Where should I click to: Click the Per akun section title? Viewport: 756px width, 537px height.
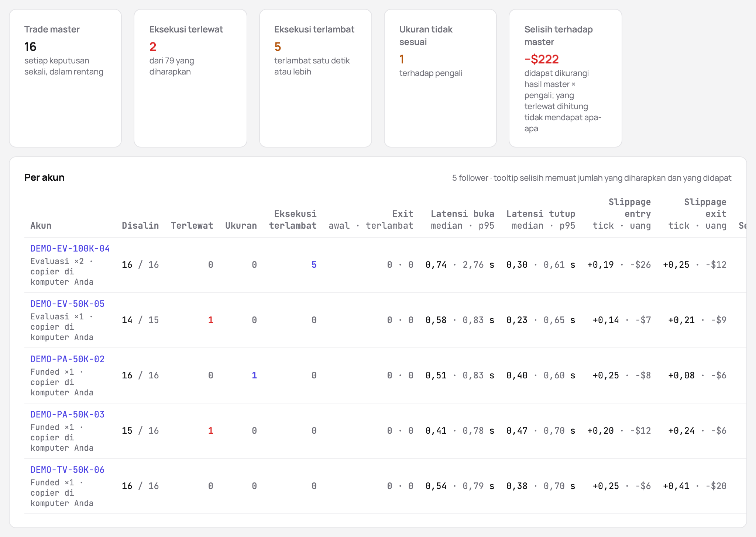point(44,177)
